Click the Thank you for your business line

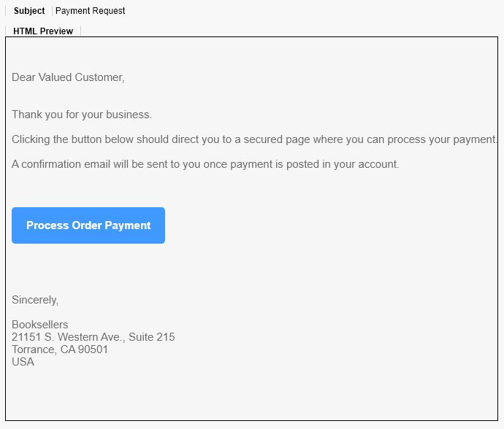(x=82, y=115)
